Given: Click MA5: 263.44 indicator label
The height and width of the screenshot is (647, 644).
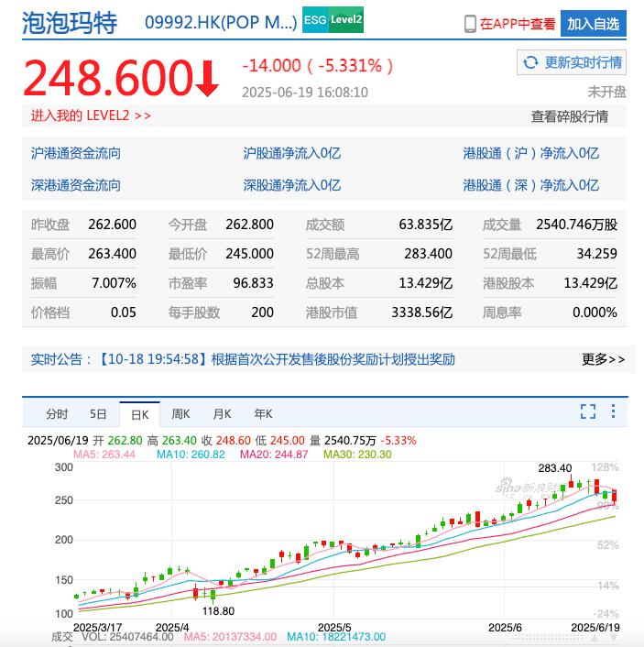Looking at the screenshot, I should click(104, 455).
